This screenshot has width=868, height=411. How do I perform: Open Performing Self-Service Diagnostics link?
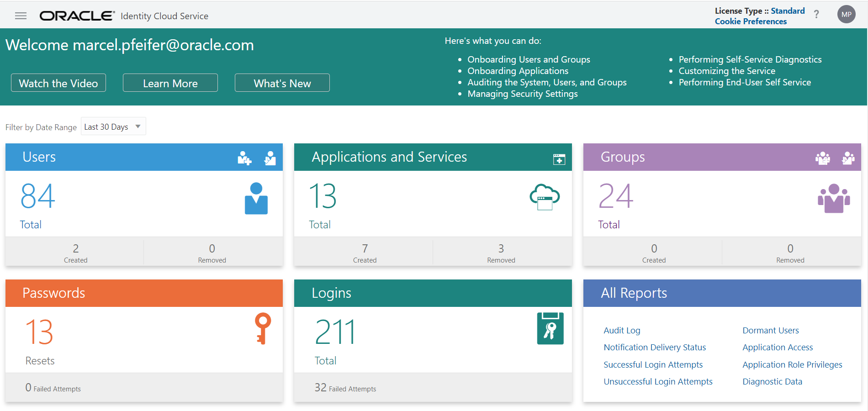click(750, 59)
